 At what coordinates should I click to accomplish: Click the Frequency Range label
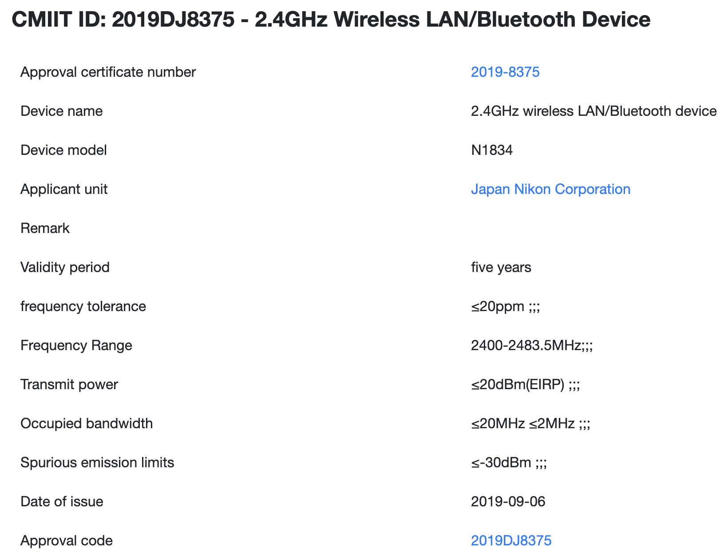click(x=76, y=345)
